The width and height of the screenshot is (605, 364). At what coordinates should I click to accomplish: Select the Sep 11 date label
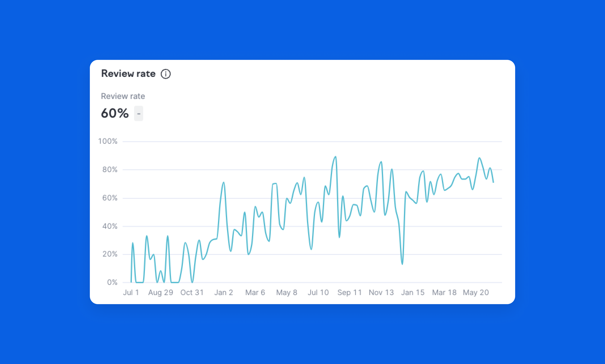pyautogui.click(x=350, y=292)
